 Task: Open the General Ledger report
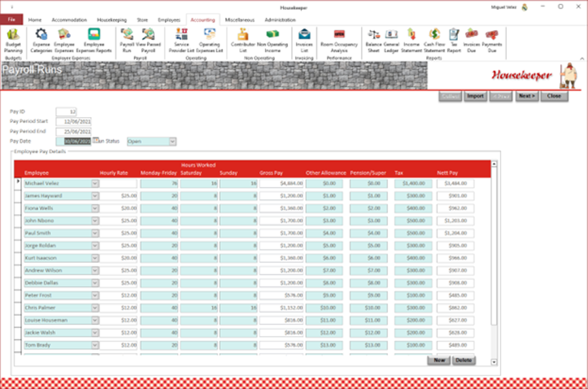tap(391, 40)
